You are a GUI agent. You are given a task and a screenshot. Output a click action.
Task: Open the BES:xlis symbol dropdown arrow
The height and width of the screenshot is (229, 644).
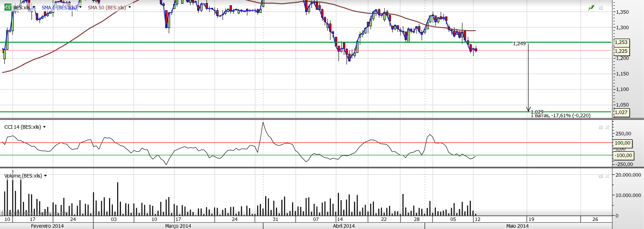[34, 8]
